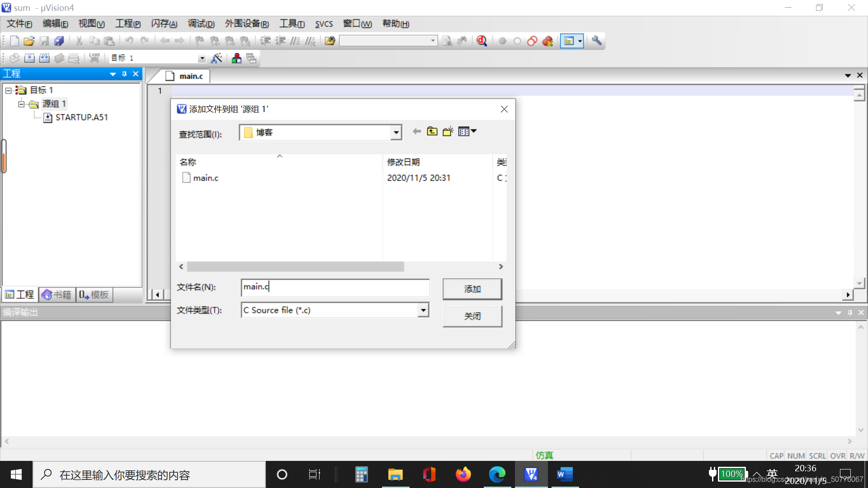Click the Rebuild all target files icon

(x=44, y=58)
